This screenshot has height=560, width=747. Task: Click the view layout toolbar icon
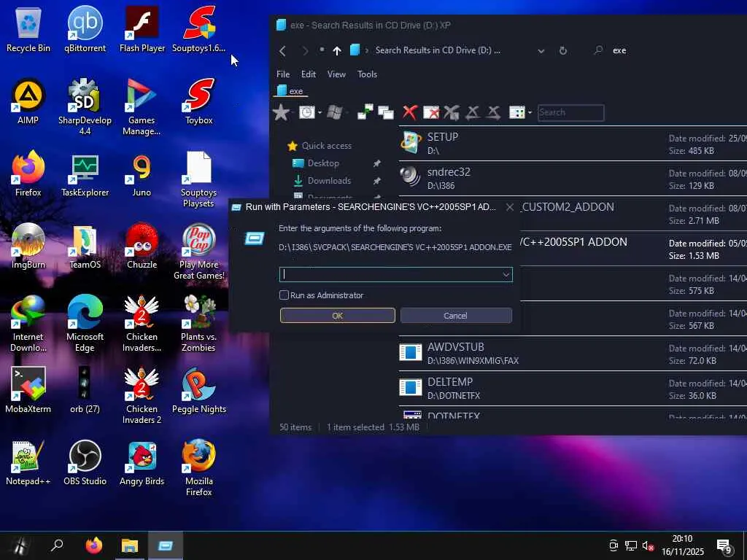pyautogui.click(x=516, y=113)
